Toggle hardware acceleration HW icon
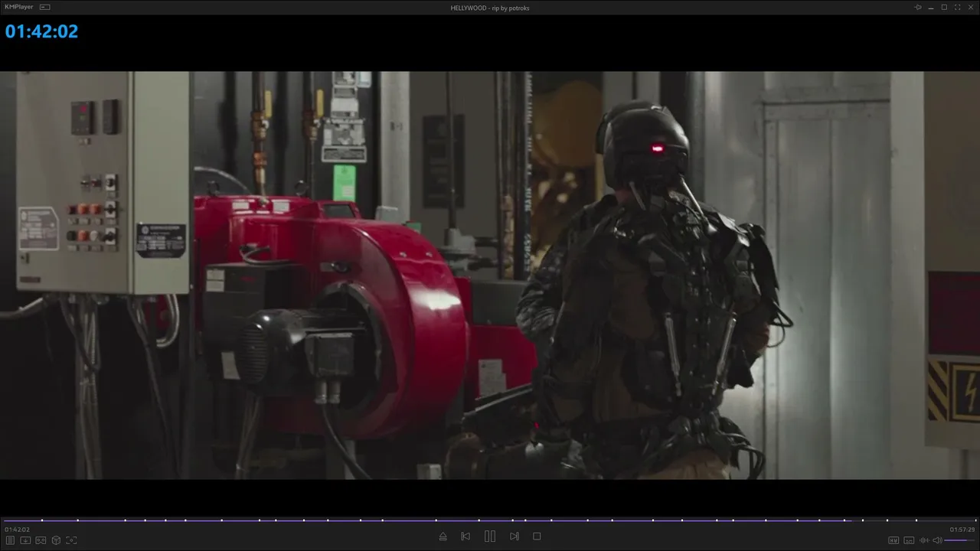This screenshot has height=551, width=980. point(893,540)
